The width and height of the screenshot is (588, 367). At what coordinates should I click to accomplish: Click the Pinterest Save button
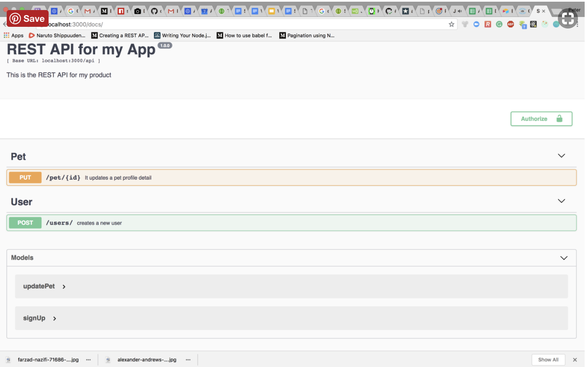pos(28,18)
